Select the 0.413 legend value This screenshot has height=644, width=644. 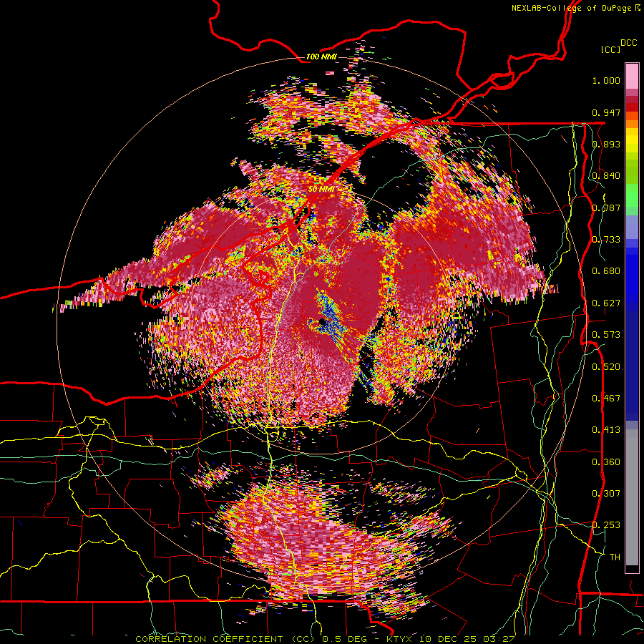point(606,430)
